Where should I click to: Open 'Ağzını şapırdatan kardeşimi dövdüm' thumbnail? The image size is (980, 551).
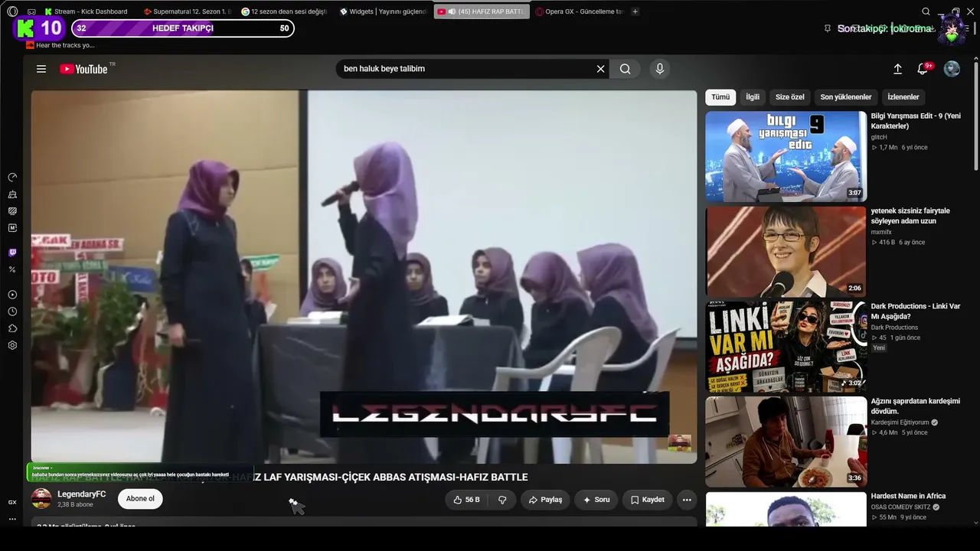tap(786, 442)
